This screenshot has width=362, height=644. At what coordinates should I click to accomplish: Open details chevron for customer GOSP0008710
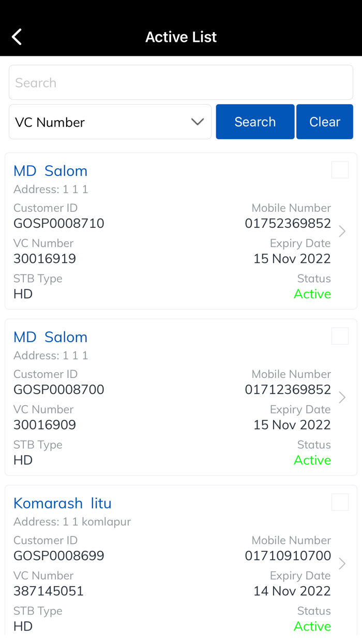(342, 231)
